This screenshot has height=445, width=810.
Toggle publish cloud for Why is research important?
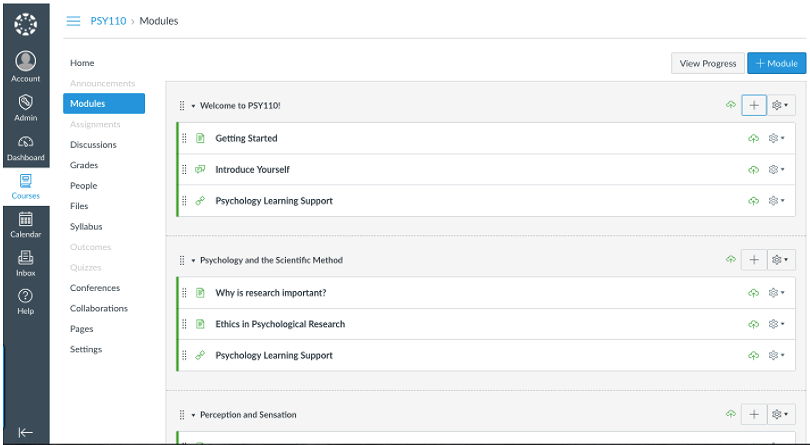(x=754, y=293)
